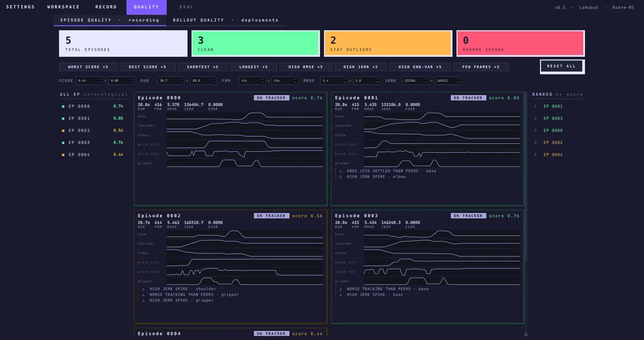This screenshot has height=340, width=644.
Task: Click stepper arrows on SCORE minimum field
Action: pyautogui.click(x=100, y=81)
